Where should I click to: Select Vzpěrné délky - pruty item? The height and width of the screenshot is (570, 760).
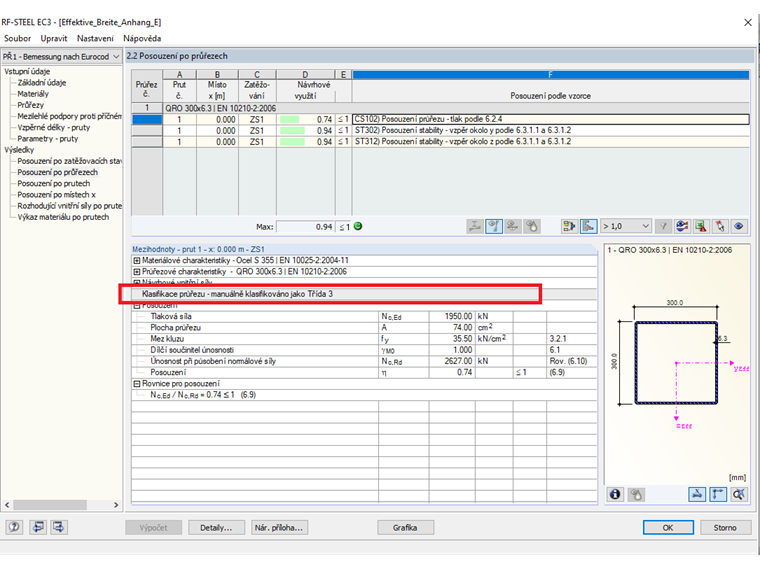(54, 127)
